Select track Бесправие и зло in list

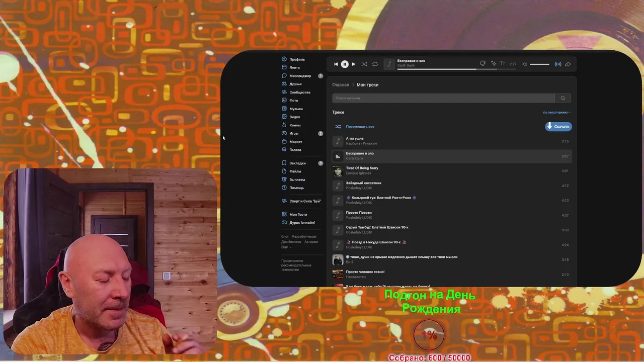click(452, 156)
